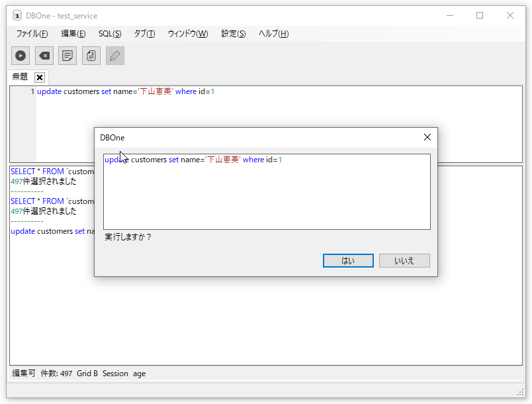The height and width of the screenshot is (404, 532).
Task: Open the 設定(S) menu
Action: [233, 34]
